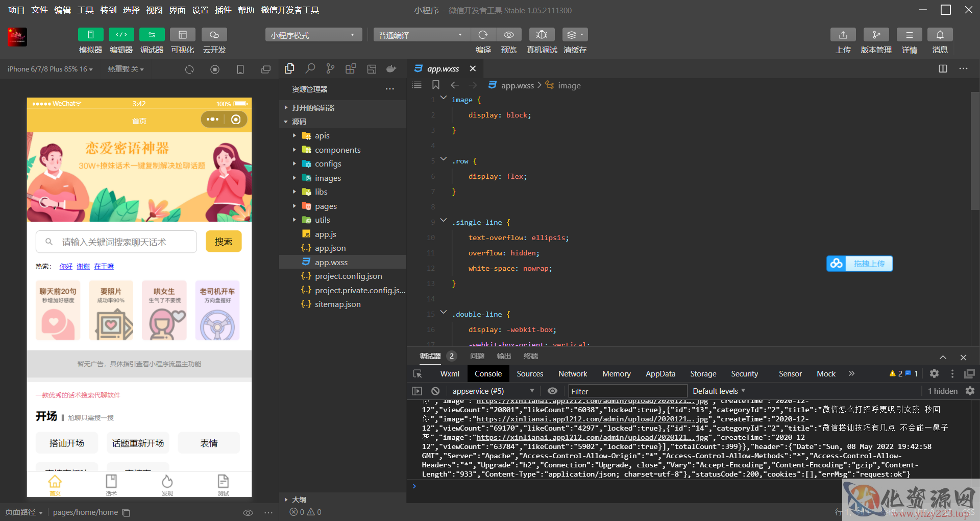Click the element inspect picker icon
980x521 pixels.
point(418,374)
